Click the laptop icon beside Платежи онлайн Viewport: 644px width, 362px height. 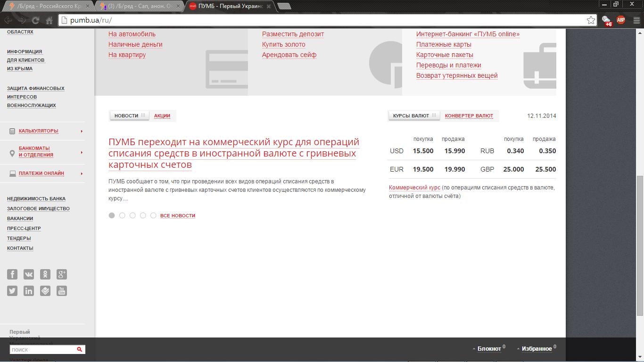tap(12, 173)
